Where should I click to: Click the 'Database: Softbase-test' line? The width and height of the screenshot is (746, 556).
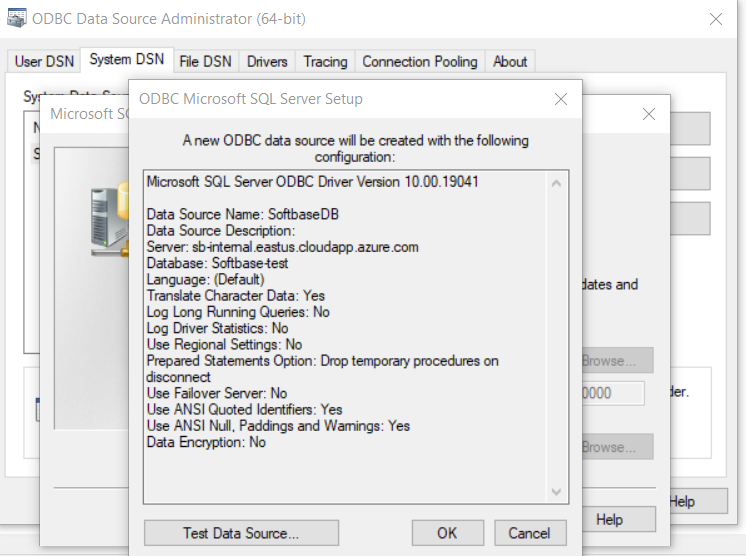tap(217, 263)
